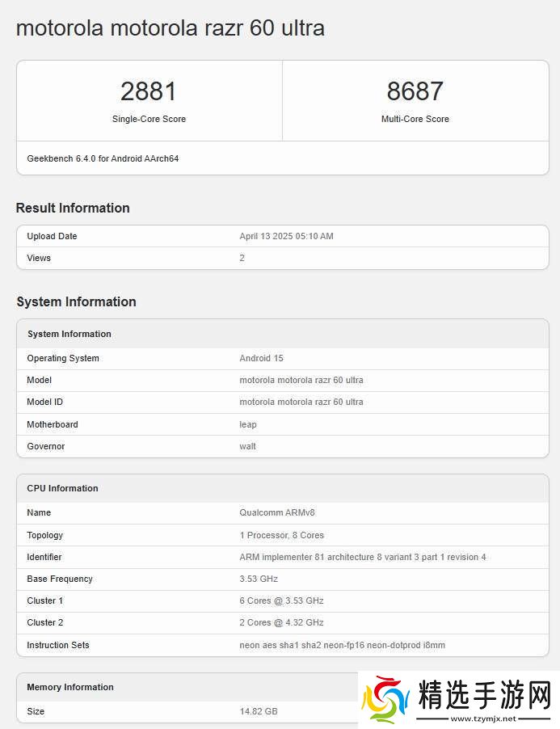Click the page title motorola razr 60 ultra
Screen dimensions: 560x729
click(x=171, y=28)
